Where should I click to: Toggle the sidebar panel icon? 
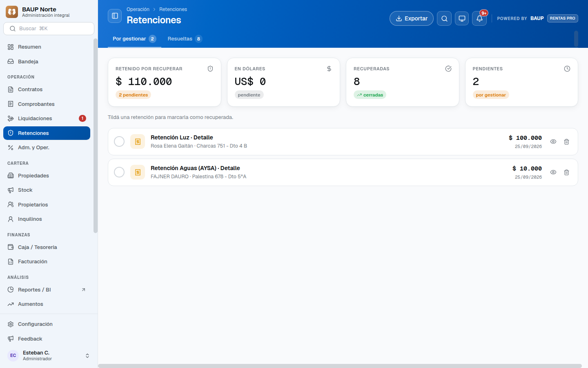[115, 16]
